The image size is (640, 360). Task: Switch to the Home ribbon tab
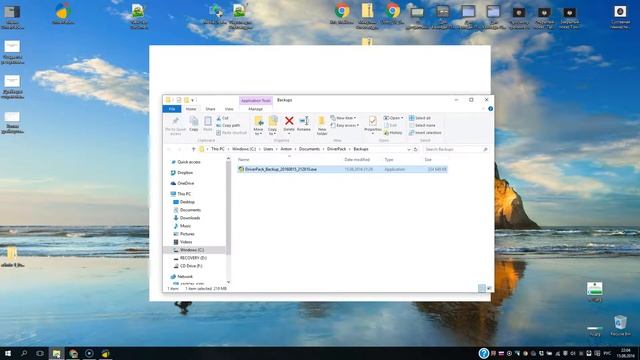tap(191, 109)
